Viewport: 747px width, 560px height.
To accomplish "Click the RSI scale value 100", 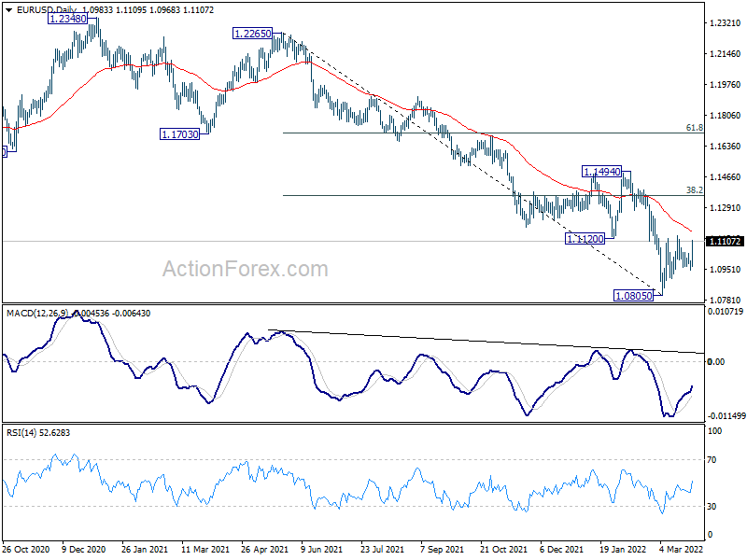I will [715, 431].
